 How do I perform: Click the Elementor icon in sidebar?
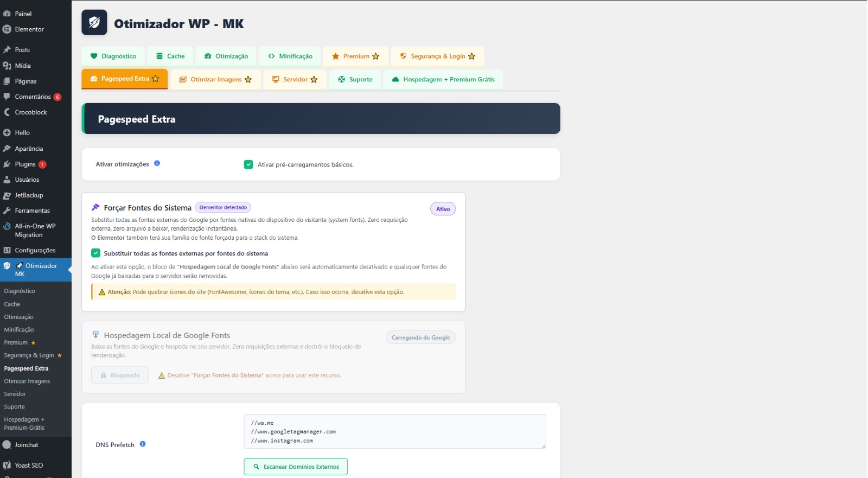point(7,29)
